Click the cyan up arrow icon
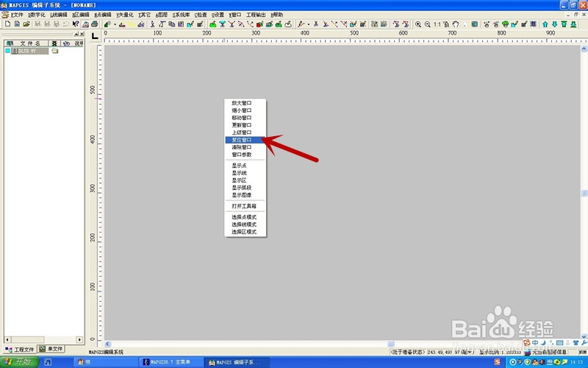The height and width of the screenshot is (368, 588). 545,24
